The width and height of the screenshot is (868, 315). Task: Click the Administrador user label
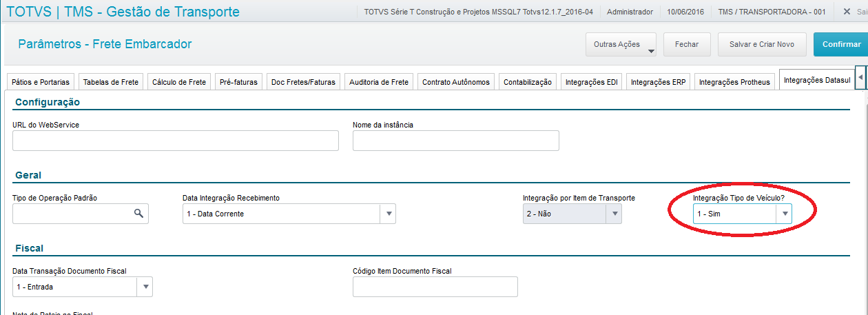[x=630, y=12]
